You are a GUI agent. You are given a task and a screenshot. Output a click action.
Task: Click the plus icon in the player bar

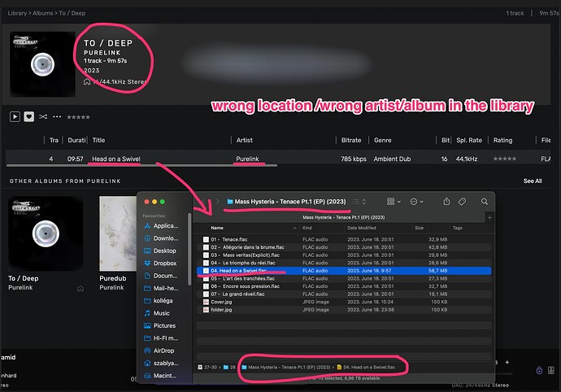point(507,362)
